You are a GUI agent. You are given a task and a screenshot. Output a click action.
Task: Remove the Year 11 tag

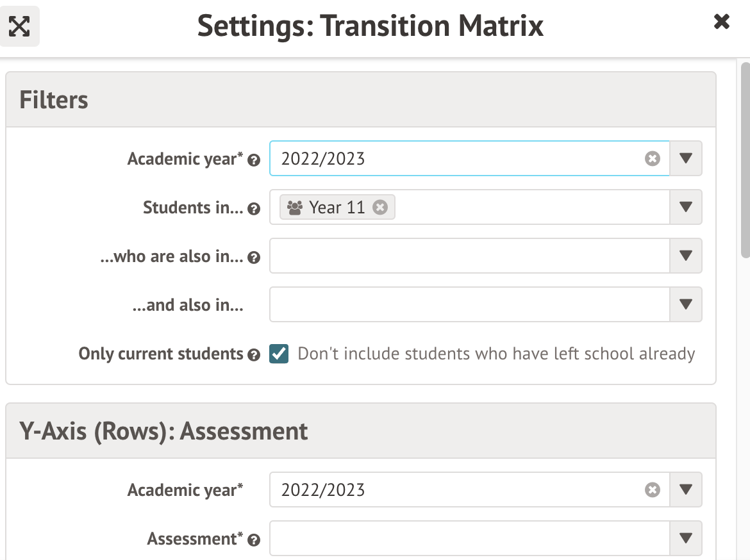[x=380, y=208]
